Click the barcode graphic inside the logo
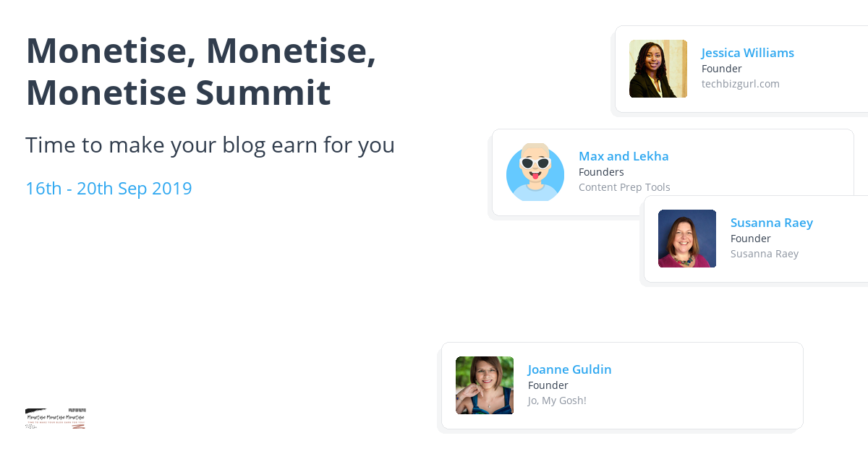 tap(77, 410)
